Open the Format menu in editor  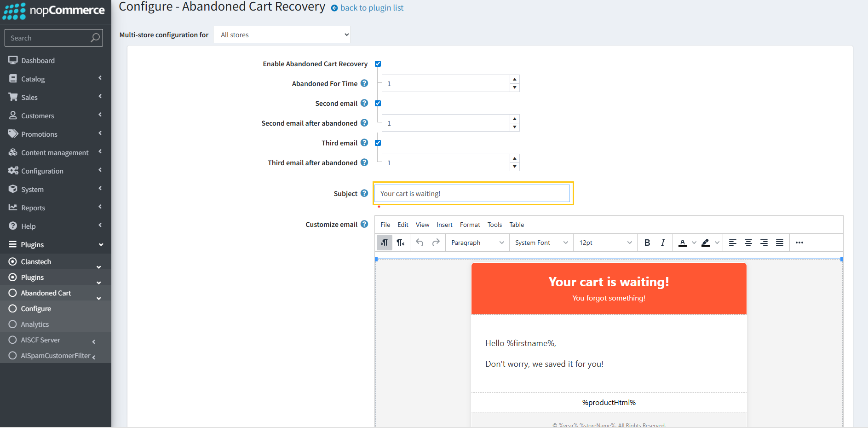pyautogui.click(x=470, y=225)
